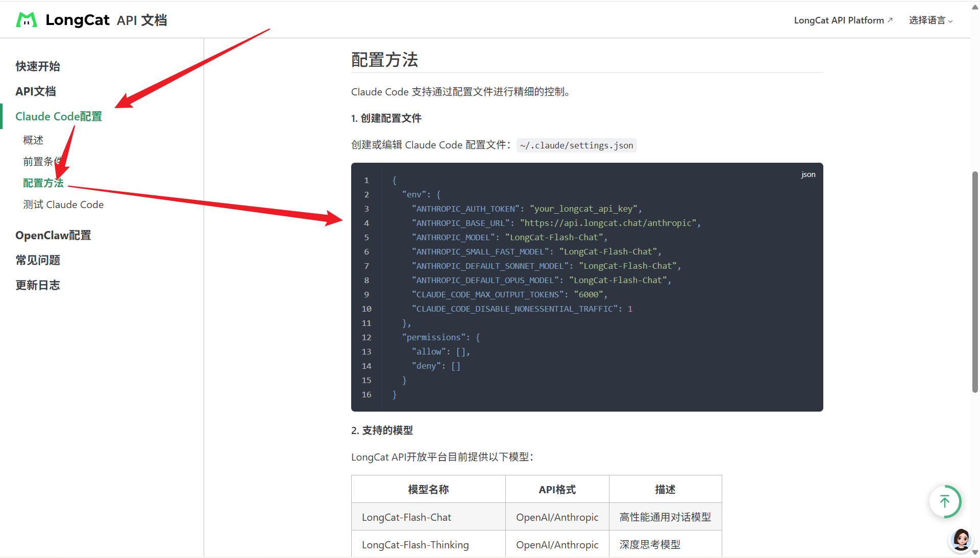
Task: Open the customer support avatar chat
Action: [x=961, y=540]
